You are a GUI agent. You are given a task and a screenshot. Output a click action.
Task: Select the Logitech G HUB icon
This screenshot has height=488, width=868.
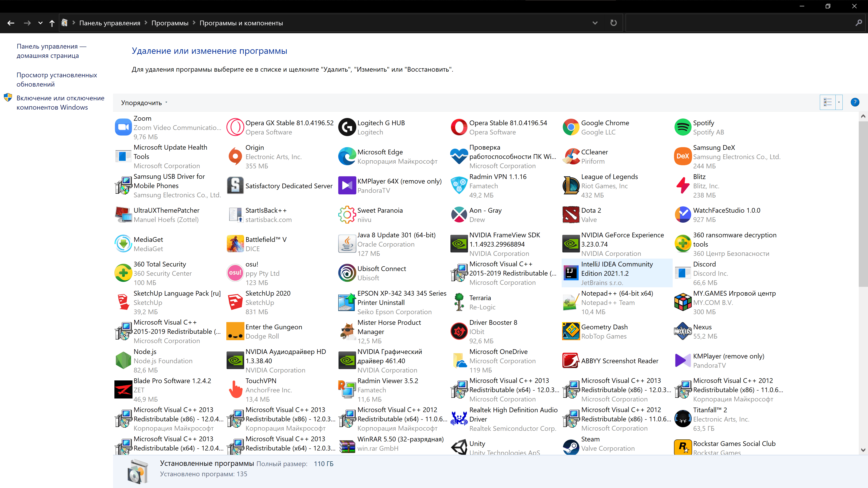coord(347,127)
